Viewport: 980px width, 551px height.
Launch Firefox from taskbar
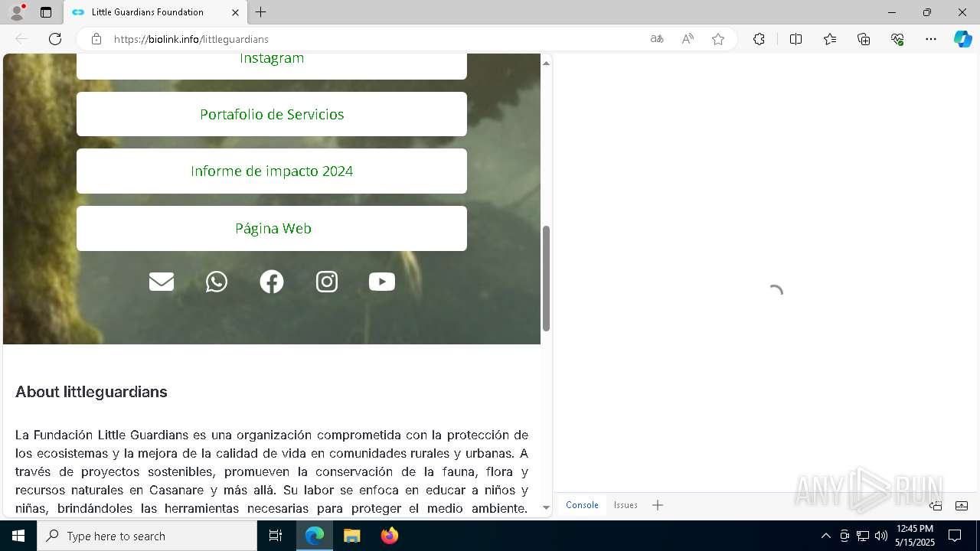pyautogui.click(x=390, y=536)
